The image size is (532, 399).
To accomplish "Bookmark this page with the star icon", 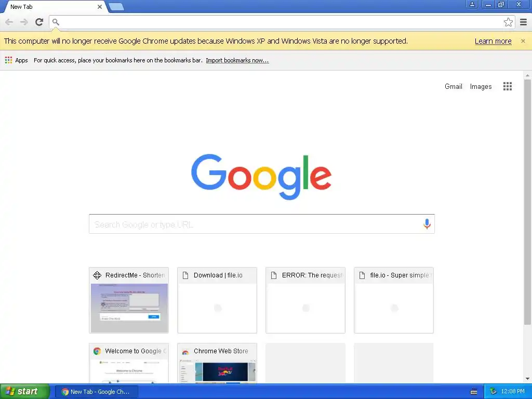I will [x=508, y=22].
